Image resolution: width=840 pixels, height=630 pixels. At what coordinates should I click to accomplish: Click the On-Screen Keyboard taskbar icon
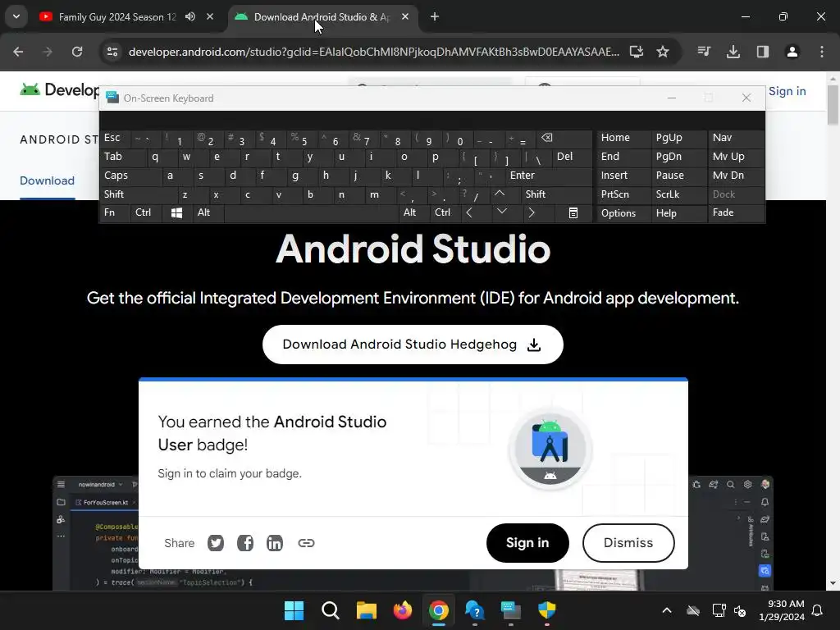click(510, 610)
